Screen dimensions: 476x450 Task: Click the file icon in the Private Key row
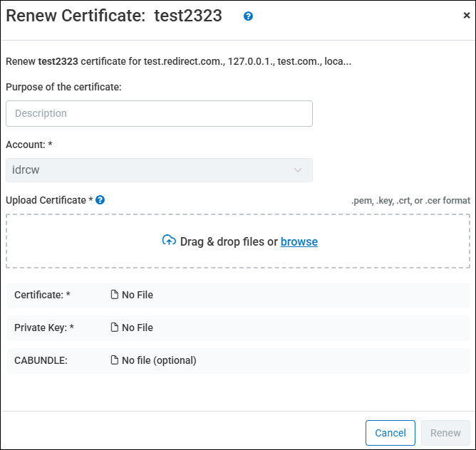(x=114, y=328)
